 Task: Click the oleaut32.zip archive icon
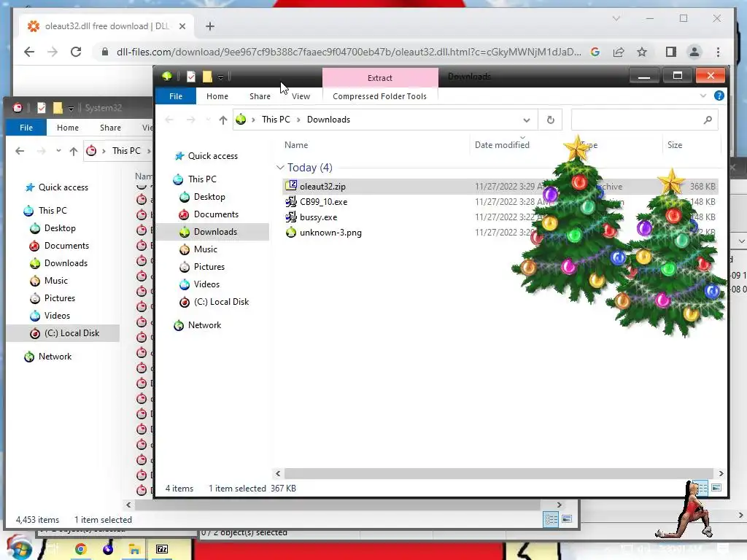(290, 186)
